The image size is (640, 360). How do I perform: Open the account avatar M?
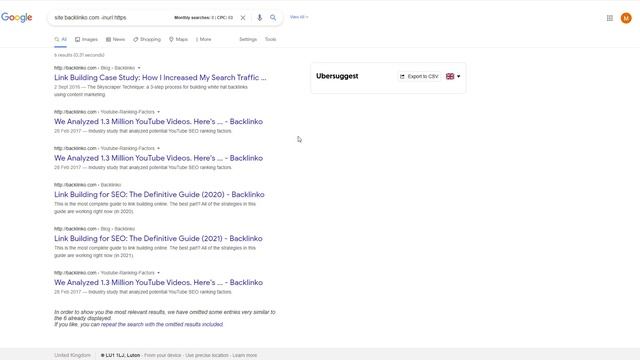click(626, 18)
